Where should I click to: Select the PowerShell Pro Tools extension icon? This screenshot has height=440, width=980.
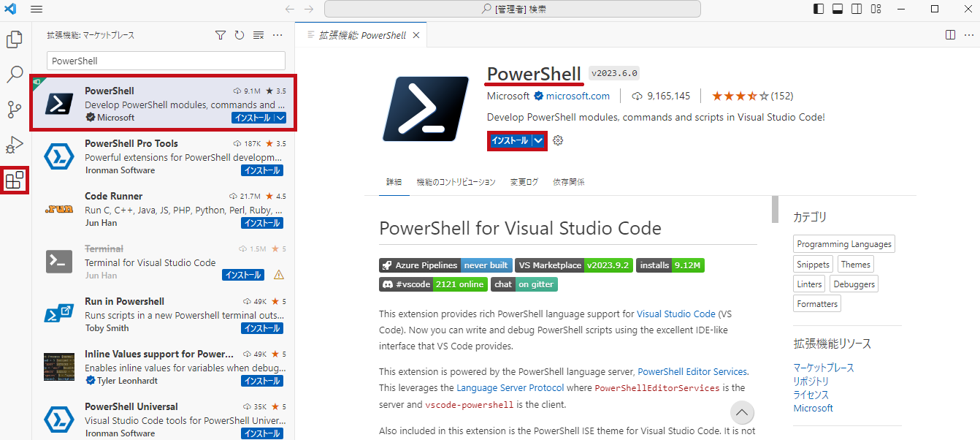click(59, 156)
